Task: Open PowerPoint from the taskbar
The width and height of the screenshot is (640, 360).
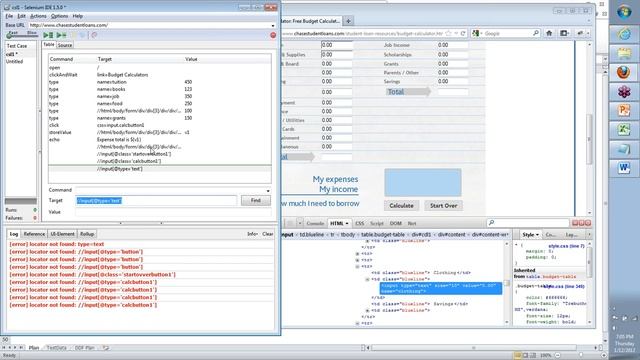Action: pyautogui.click(x=624, y=111)
